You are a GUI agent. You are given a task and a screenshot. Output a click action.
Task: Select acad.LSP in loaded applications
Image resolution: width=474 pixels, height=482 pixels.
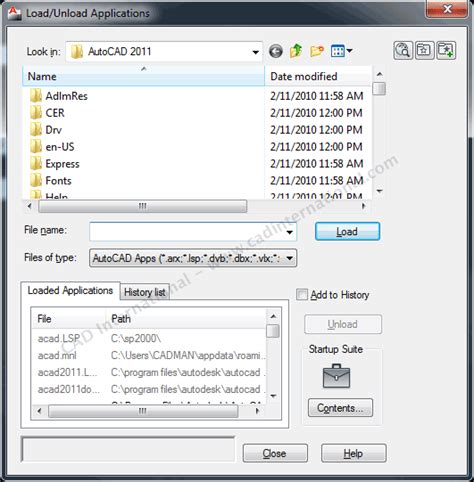59,338
